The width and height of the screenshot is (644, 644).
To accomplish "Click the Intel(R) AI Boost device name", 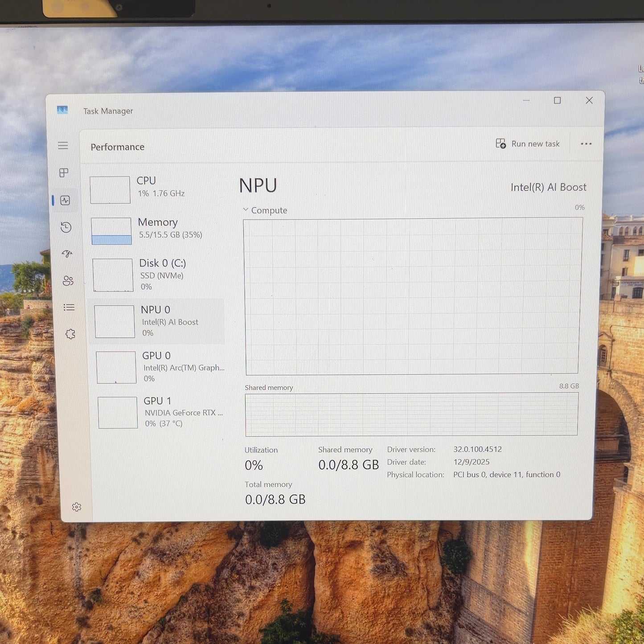I will tap(549, 187).
